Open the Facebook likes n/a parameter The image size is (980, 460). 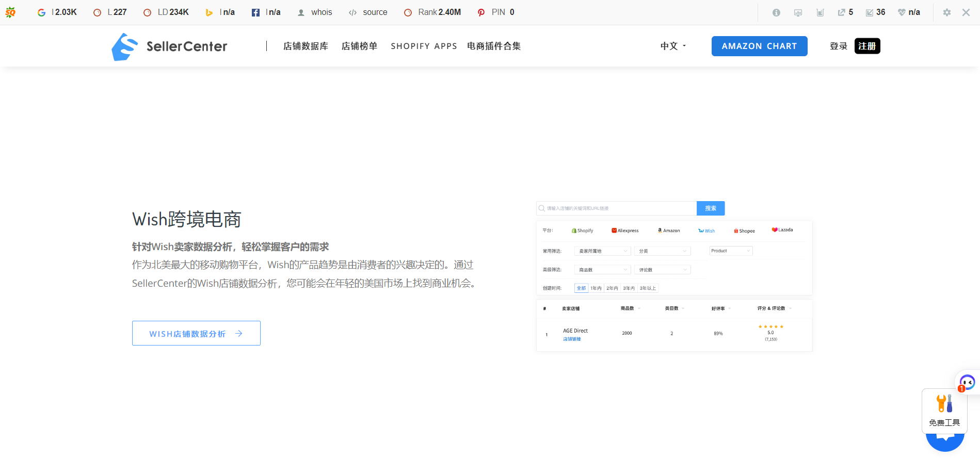(266, 12)
